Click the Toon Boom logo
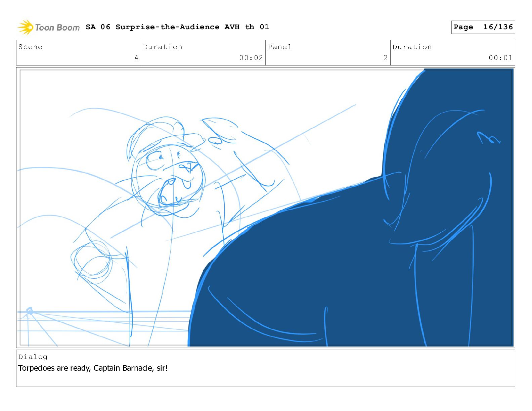The height and width of the screenshot is (411, 532). coord(49,27)
